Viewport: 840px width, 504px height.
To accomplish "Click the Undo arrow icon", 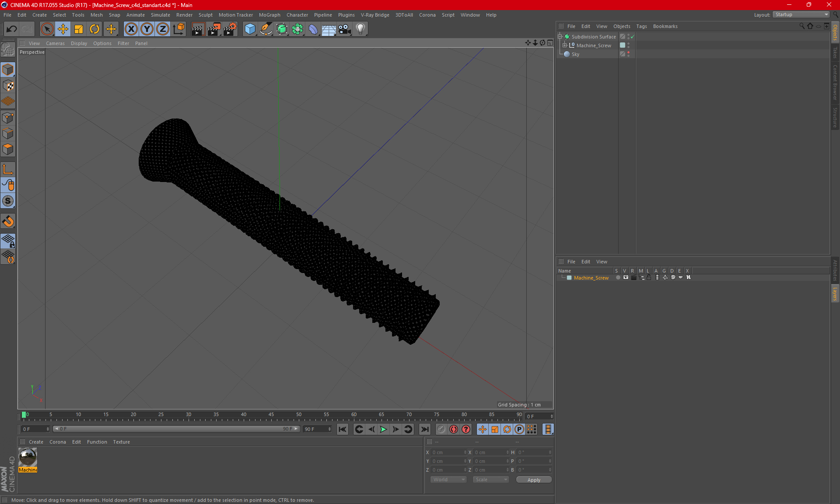I will coord(12,29).
